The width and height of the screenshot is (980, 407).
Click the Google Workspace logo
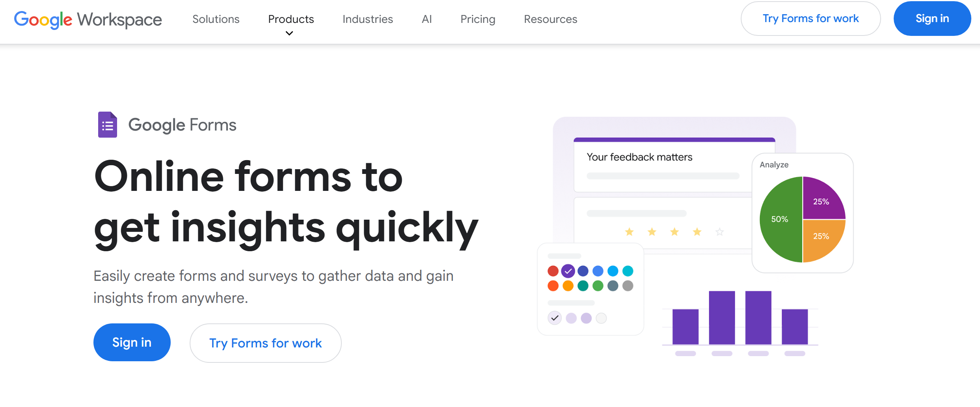pyautogui.click(x=88, y=19)
